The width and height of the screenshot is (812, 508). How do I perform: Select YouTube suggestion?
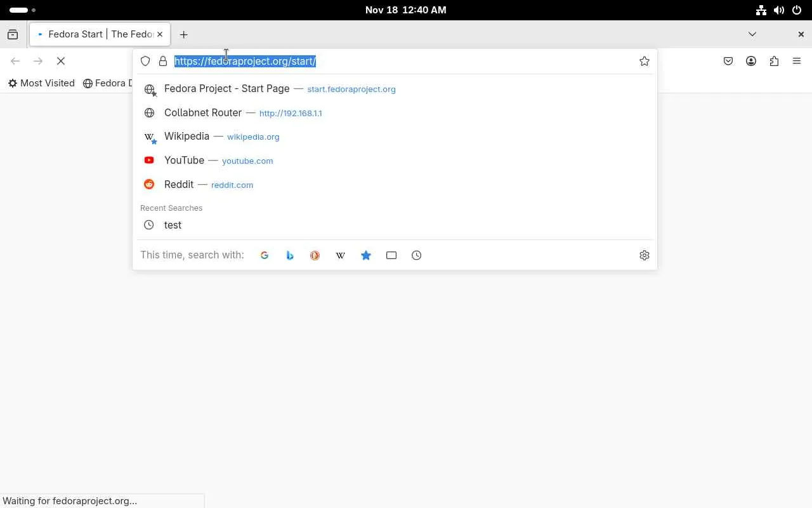pyautogui.click(x=395, y=161)
